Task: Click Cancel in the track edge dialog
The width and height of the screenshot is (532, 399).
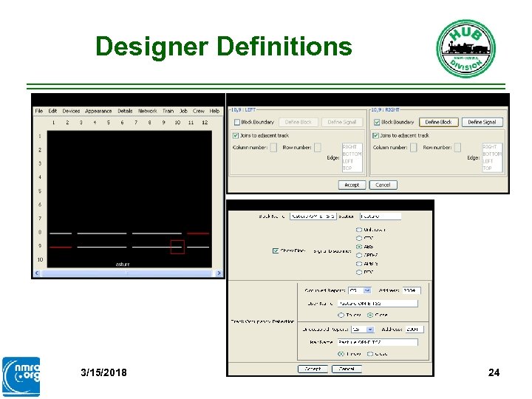Action: [383, 185]
